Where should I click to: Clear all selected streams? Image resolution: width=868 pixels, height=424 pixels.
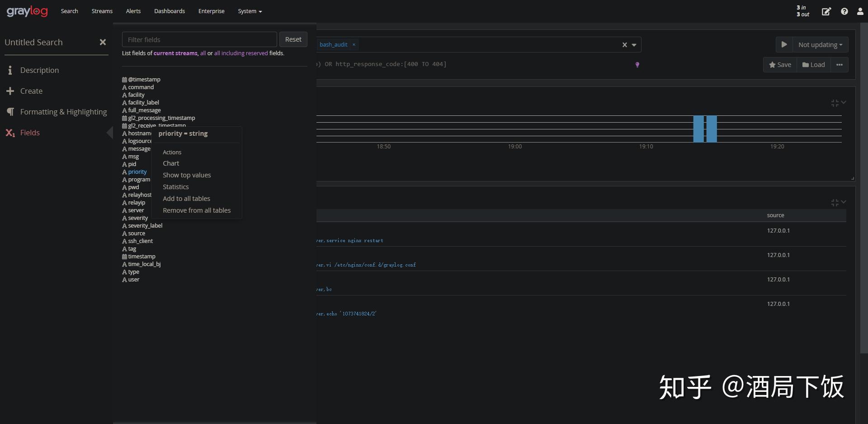(x=624, y=45)
